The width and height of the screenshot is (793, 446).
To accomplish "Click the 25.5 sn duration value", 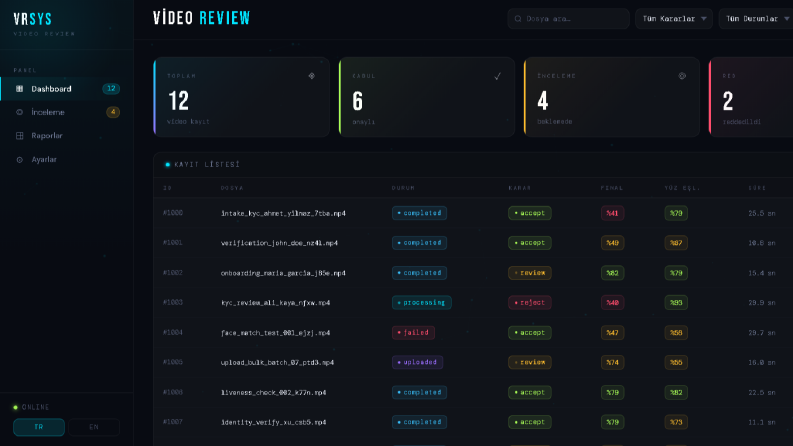I will coord(762,213).
